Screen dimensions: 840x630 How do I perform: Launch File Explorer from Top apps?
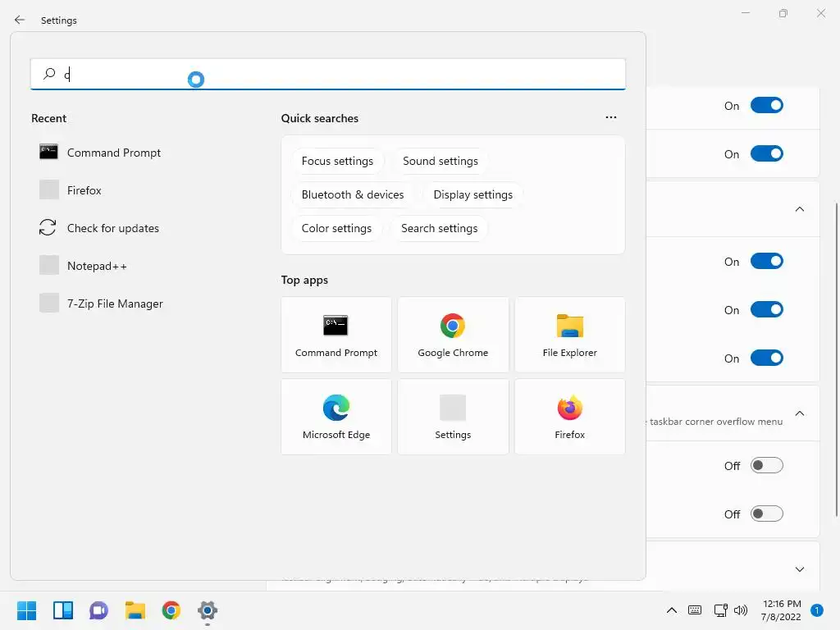tap(569, 335)
